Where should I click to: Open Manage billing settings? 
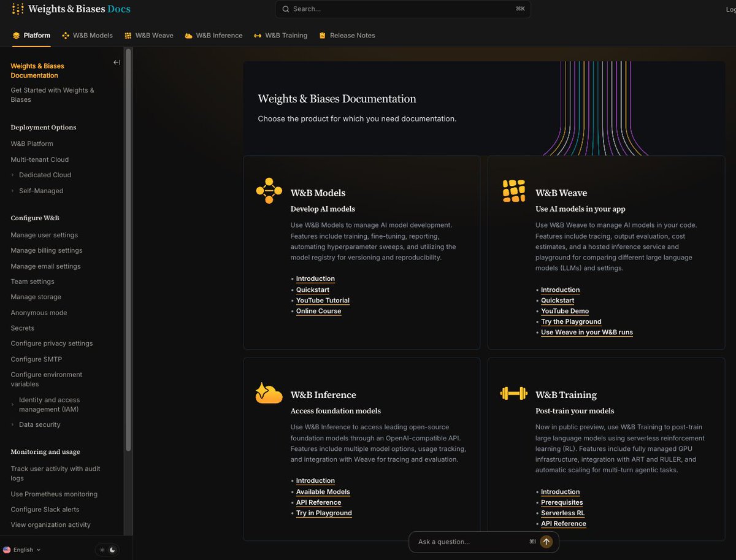tap(47, 250)
